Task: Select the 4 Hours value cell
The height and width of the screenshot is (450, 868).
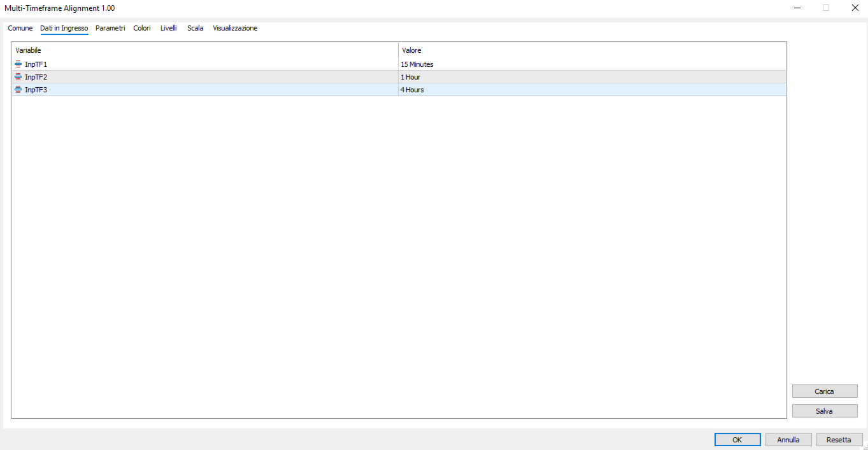Action: coord(592,90)
